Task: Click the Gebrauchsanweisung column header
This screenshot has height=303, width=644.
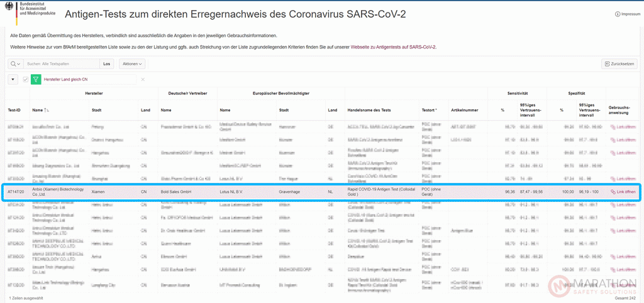Action: [x=621, y=111]
